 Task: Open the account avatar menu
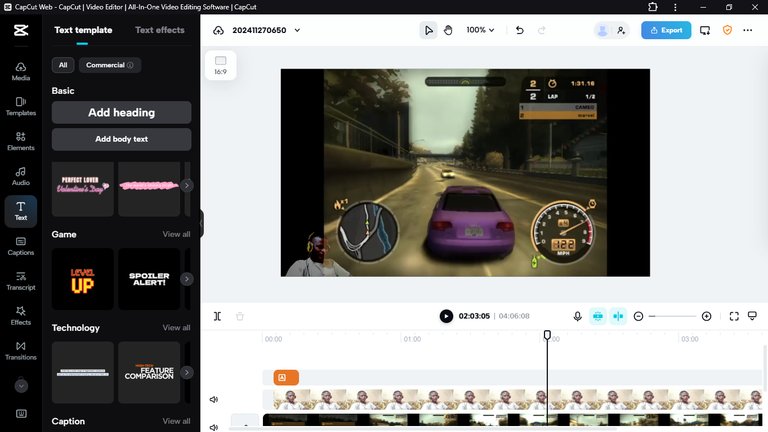(x=602, y=30)
